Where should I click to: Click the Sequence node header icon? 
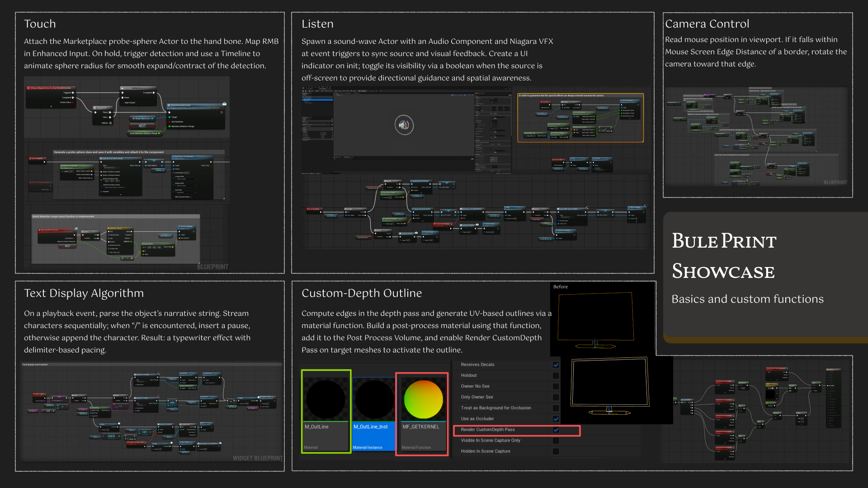coord(95,108)
